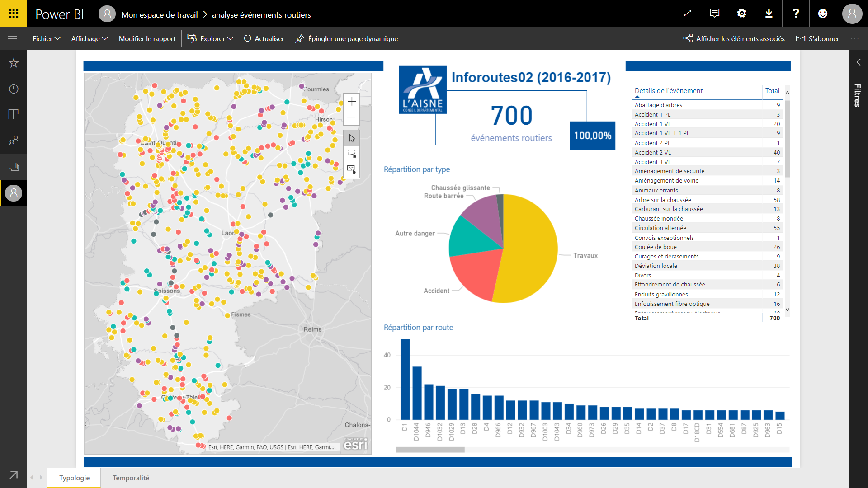Open the Affichage dropdown menu
The image size is (868, 488).
coord(90,39)
